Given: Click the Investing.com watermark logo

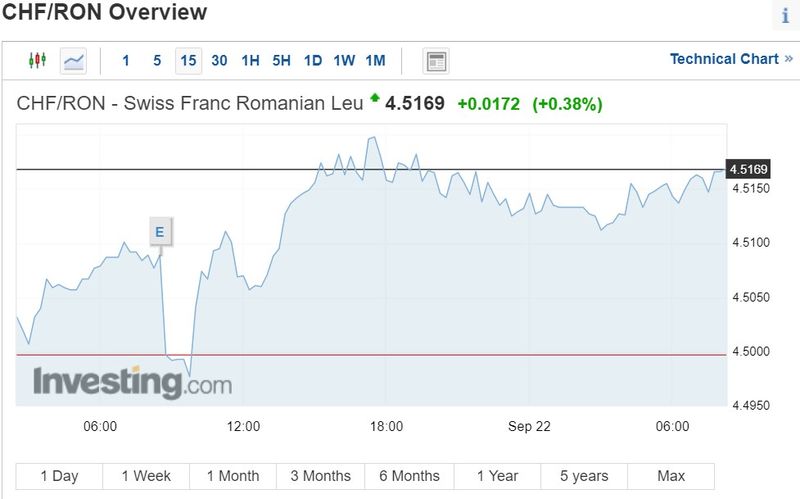Looking at the screenshot, I should click(x=132, y=383).
